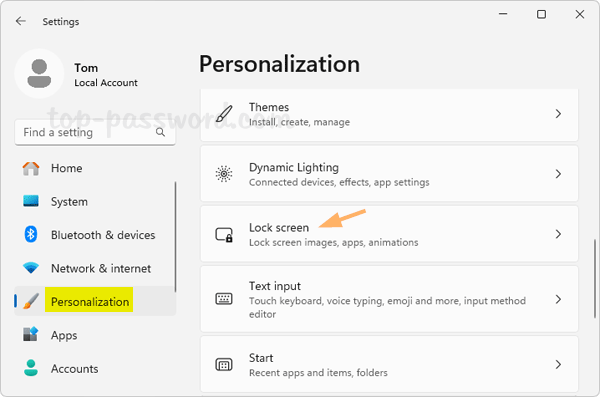Click the Network wifi icon
The image size is (600, 397).
point(31,268)
